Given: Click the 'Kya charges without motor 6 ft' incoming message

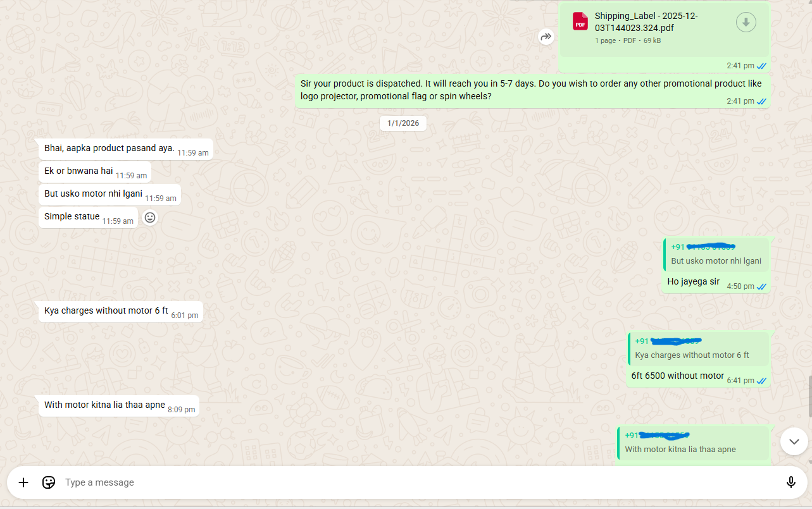Looking at the screenshot, I should click(x=106, y=311).
